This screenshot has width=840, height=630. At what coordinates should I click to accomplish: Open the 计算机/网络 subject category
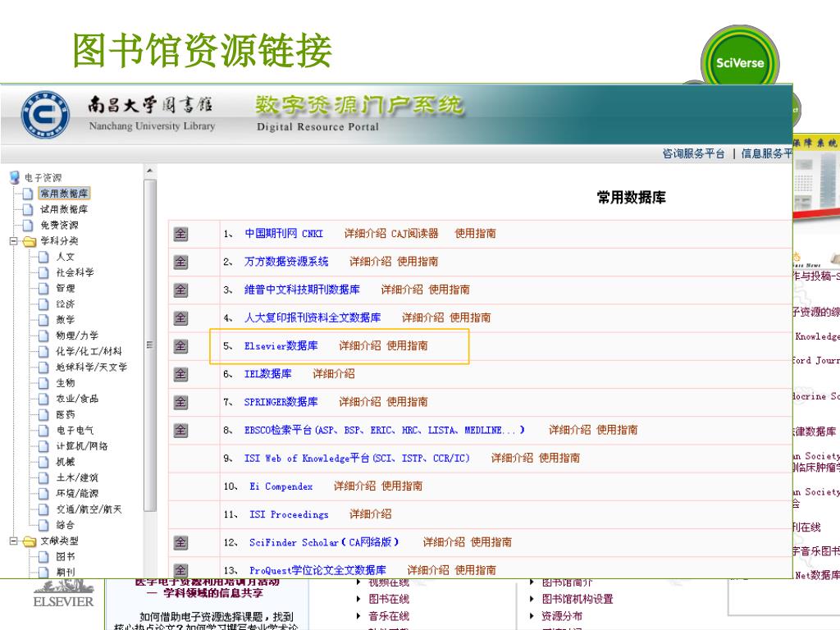click(x=82, y=446)
